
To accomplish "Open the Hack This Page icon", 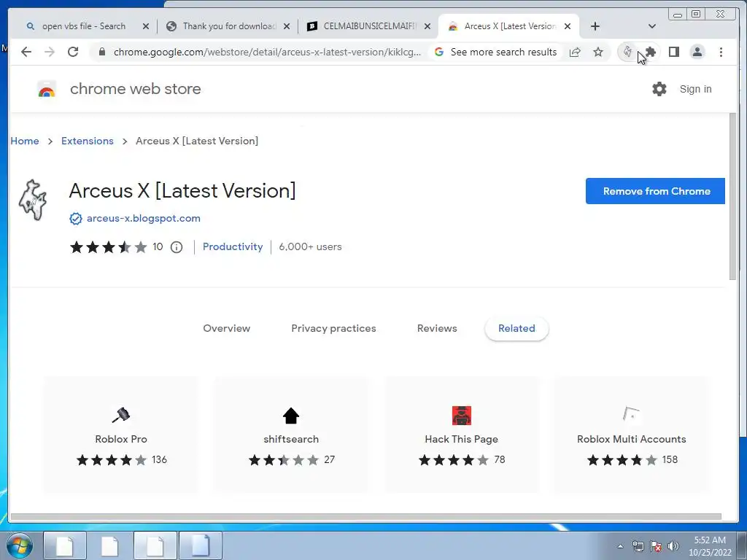I will [x=461, y=415].
